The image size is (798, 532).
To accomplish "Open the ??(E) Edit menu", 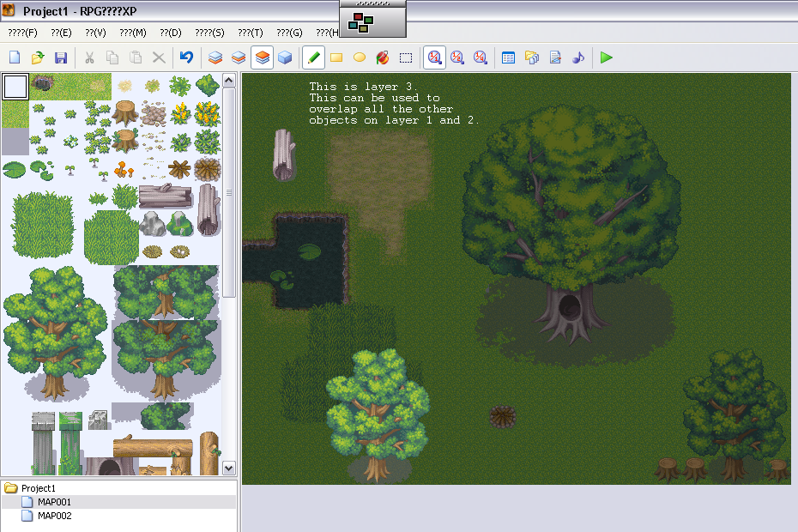I will point(61,33).
